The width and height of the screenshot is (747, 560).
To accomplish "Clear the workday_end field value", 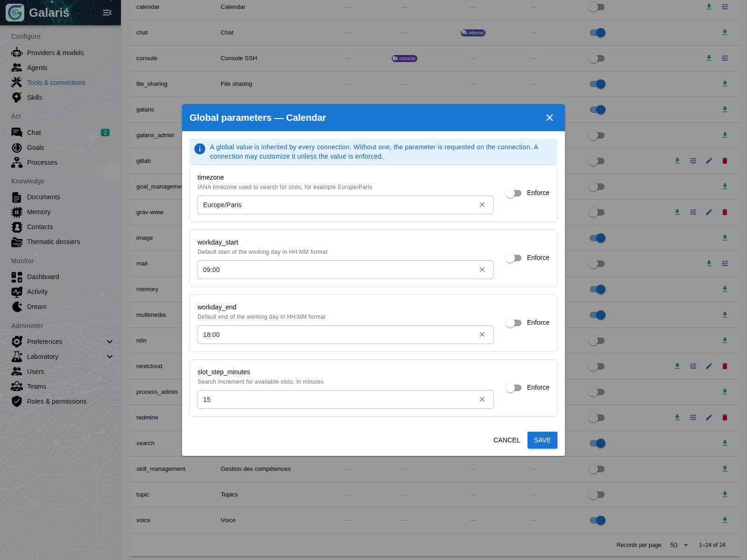I will click(x=482, y=335).
